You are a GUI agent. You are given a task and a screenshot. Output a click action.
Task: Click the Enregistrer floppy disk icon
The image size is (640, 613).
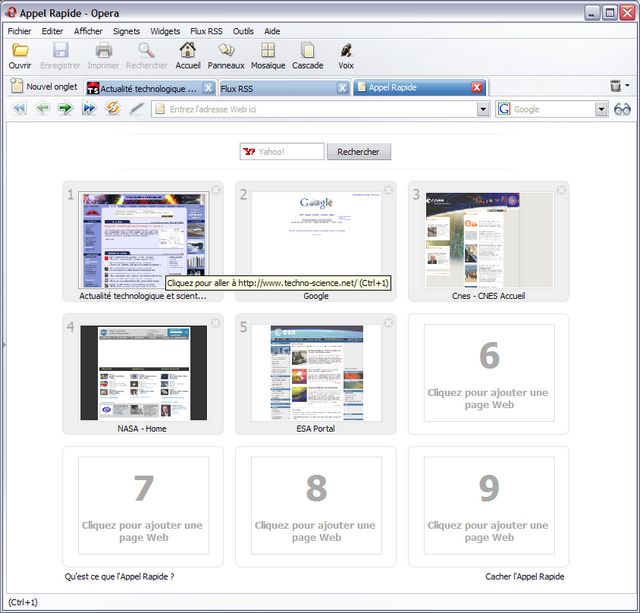(x=60, y=50)
